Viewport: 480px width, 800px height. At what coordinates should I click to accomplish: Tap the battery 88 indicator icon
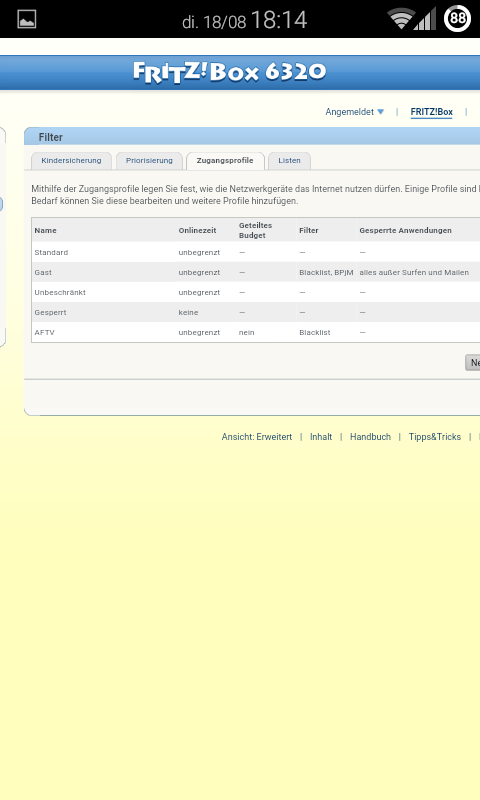tap(457, 19)
